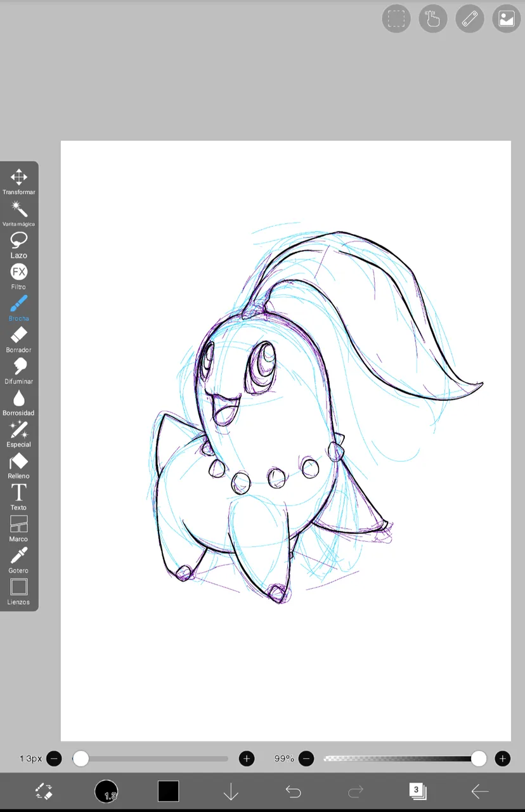
Task: Click the 99% opacity value
Action: [x=284, y=759]
